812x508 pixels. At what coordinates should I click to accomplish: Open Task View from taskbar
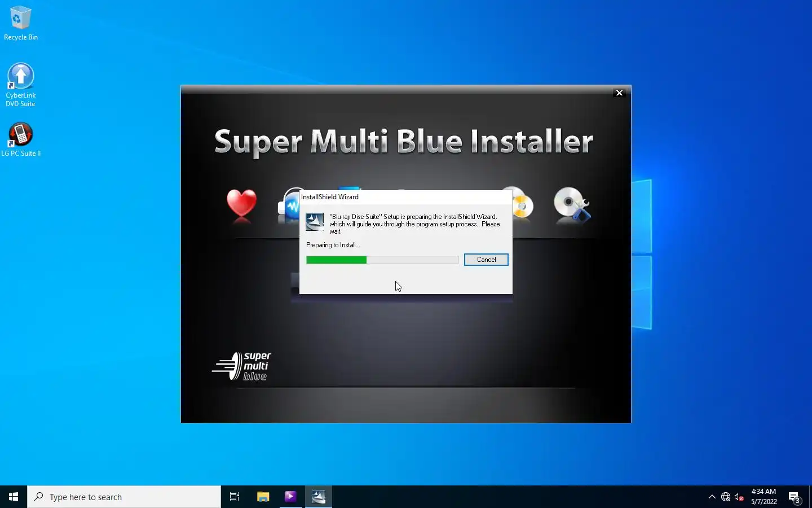coord(235,497)
